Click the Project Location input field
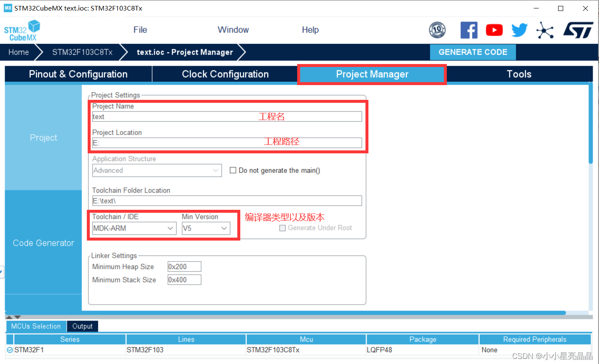The width and height of the screenshot is (599, 364). tap(227, 143)
